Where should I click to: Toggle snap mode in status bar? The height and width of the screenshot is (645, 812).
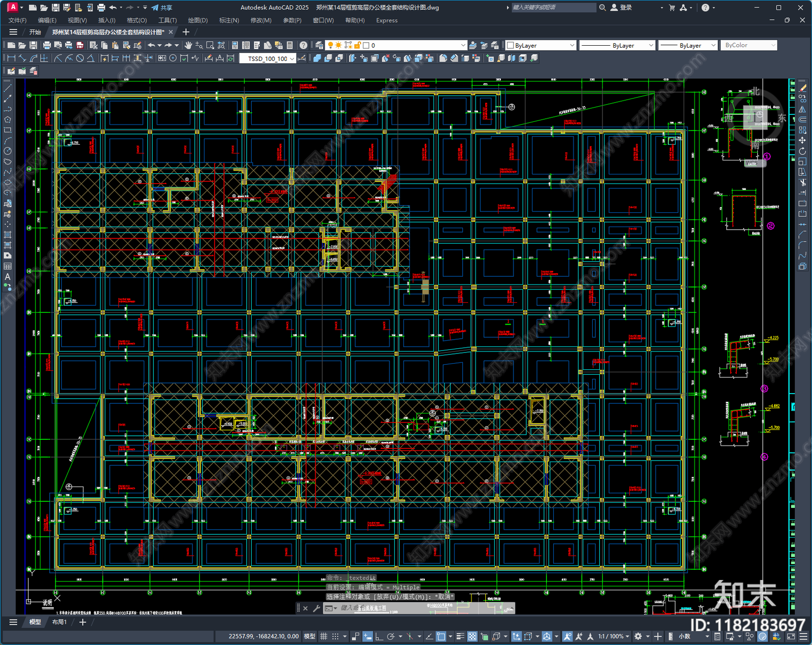tap(335, 636)
